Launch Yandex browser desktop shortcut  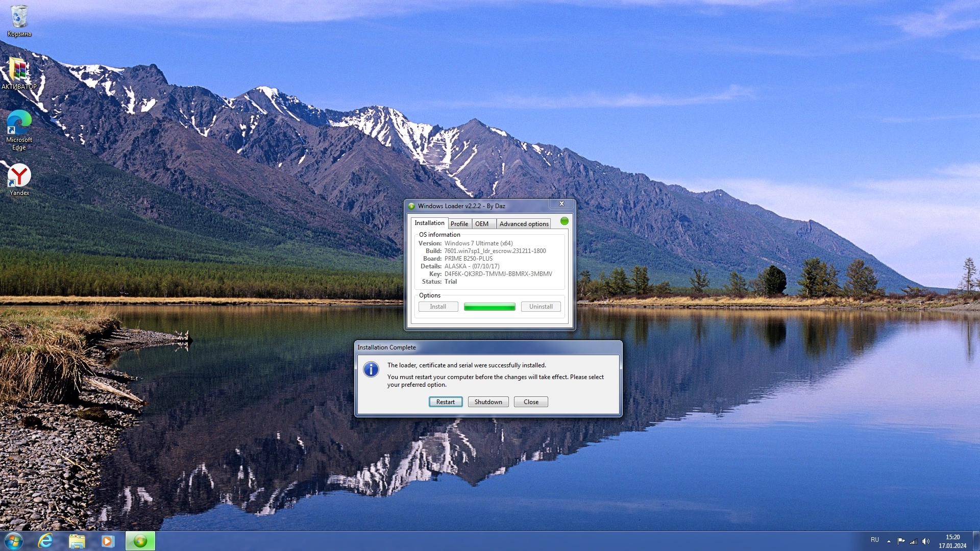click(19, 177)
